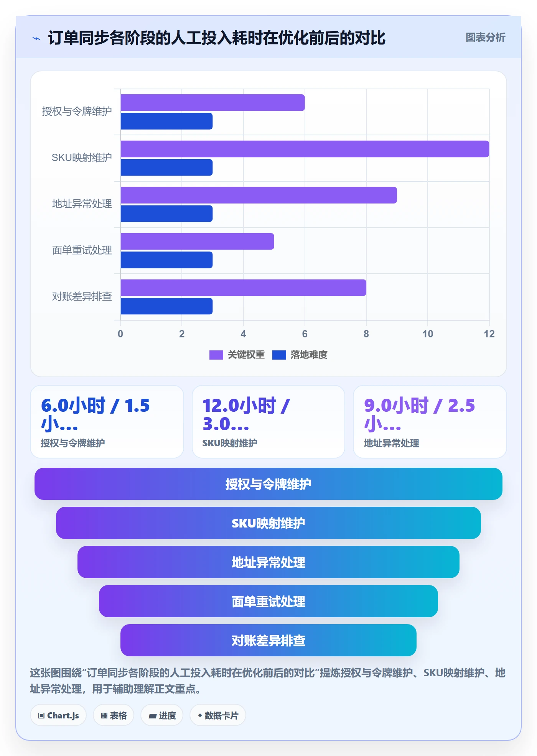
Task: Click the 地址异常处理 funnel stage
Action: pos(268,562)
